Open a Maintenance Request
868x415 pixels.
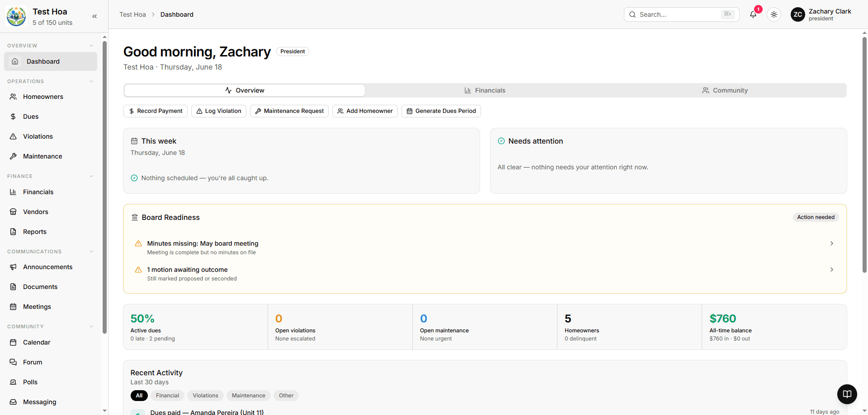(289, 111)
